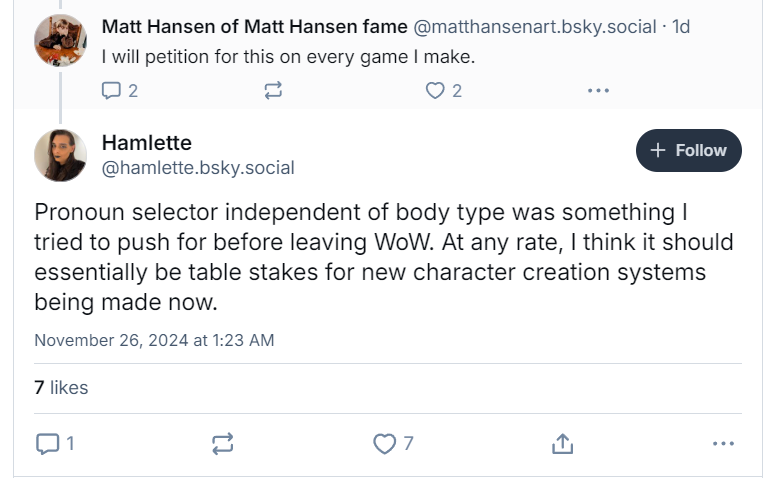
Task: Like Hamlette's post
Action: (385, 443)
